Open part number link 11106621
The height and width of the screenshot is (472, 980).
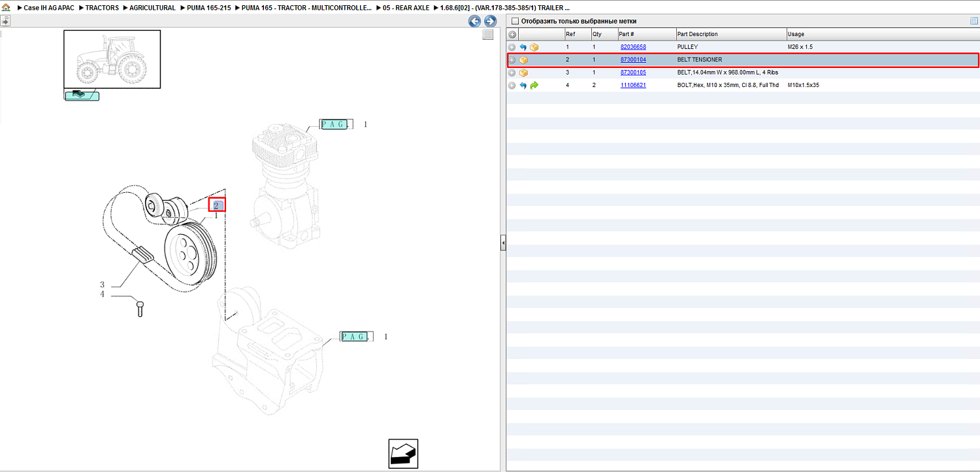[x=633, y=85]
